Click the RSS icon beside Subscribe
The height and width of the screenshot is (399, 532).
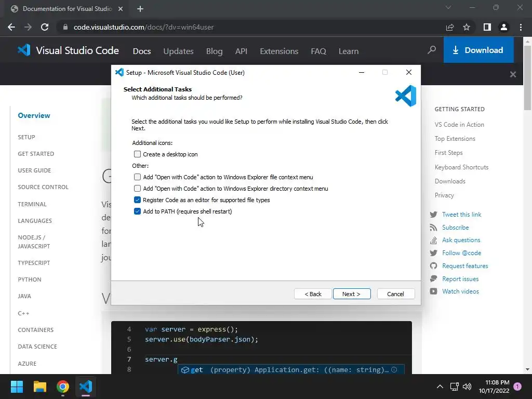click(x=433, y=228)
